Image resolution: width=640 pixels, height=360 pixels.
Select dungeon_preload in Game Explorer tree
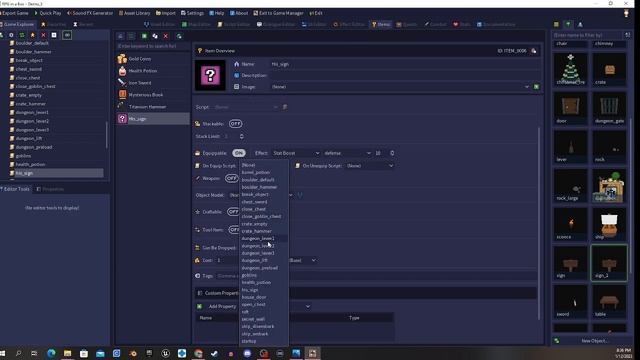coord(34,147)
